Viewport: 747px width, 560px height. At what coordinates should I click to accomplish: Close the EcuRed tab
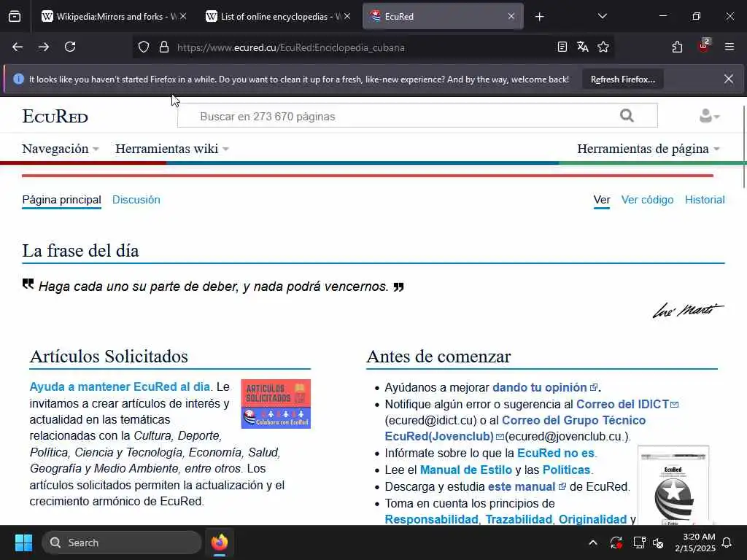pyautogui.click(x=511, y=16)
